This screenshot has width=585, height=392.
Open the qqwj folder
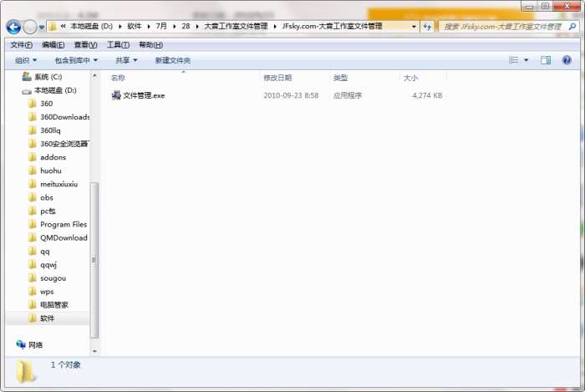[48, 265]
